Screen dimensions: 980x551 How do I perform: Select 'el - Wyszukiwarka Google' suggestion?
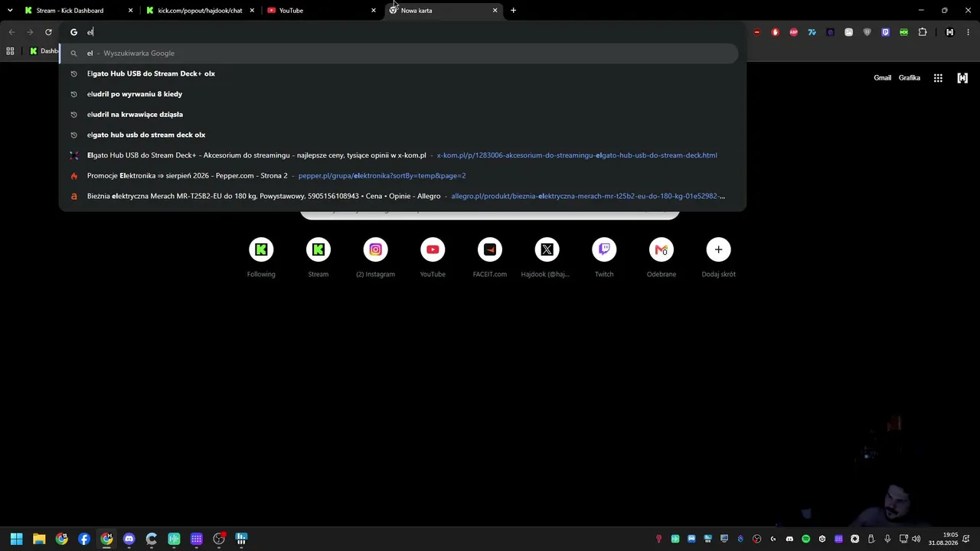click(399, 54)
